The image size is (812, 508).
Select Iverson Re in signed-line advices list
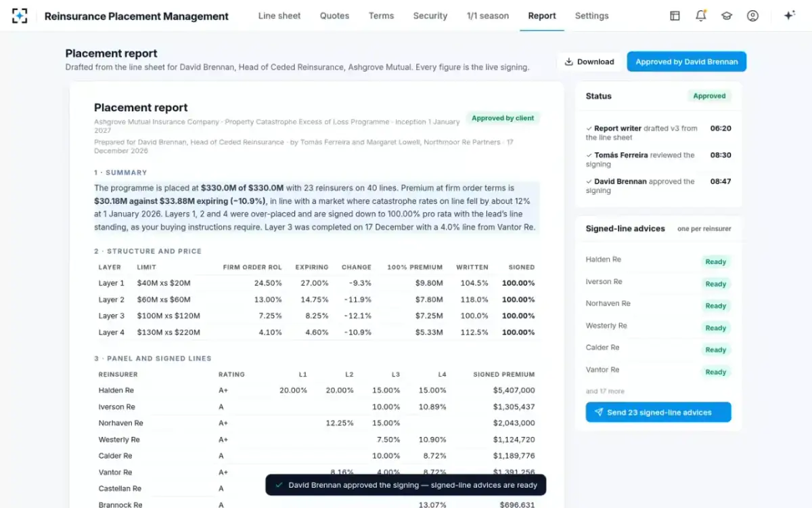coord(604,282)
